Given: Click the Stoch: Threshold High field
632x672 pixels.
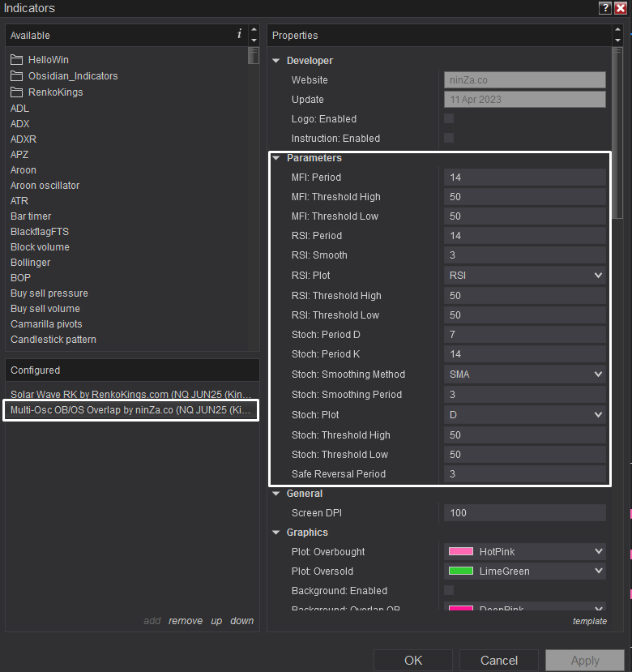Looking at the screenshot, I should (x=525, y=435).
